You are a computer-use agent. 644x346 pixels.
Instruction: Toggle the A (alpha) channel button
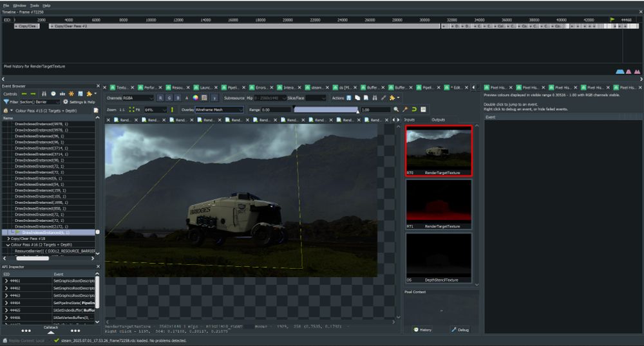coord(187,98)
